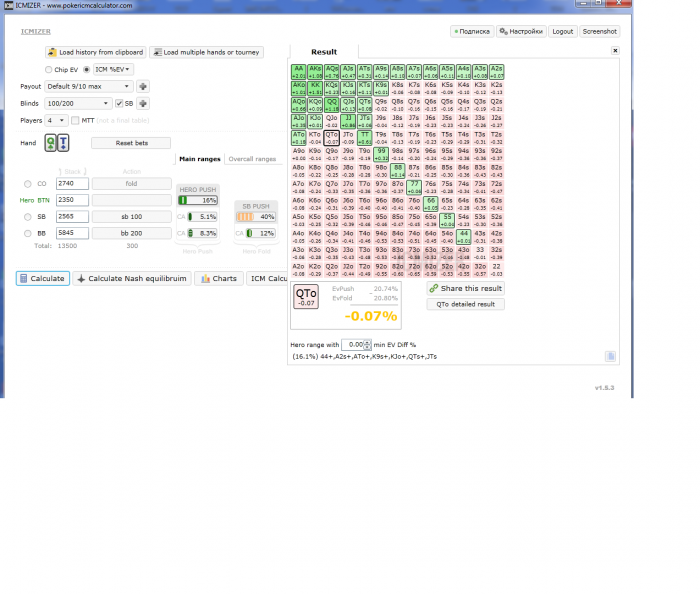700x594 pixels.
Task: Click the CO stack field 2740
Action: click(72, 183)
